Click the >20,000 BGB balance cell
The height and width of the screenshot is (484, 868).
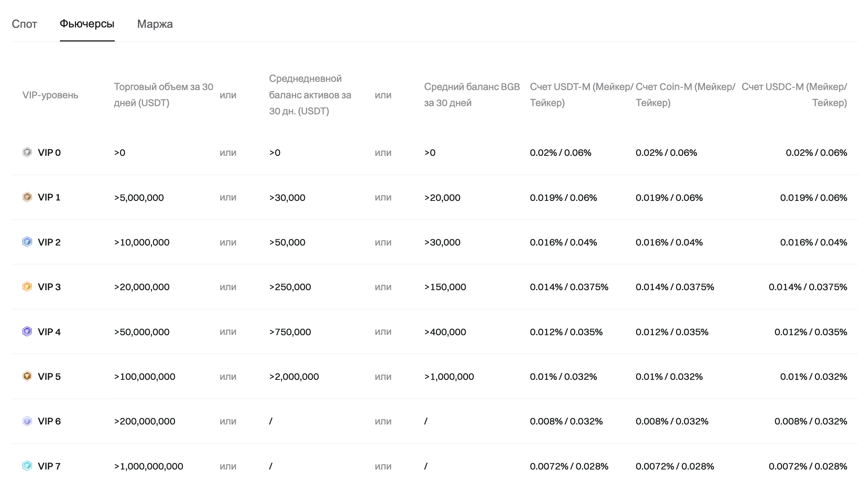(442, 198)
